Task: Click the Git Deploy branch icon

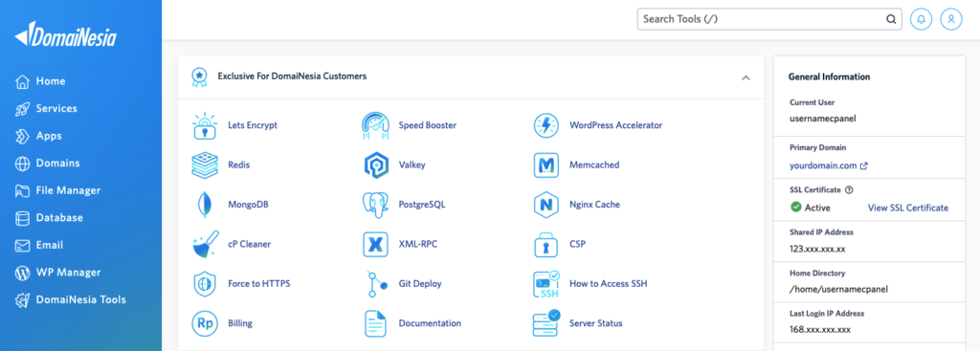Action: (376, 284)
